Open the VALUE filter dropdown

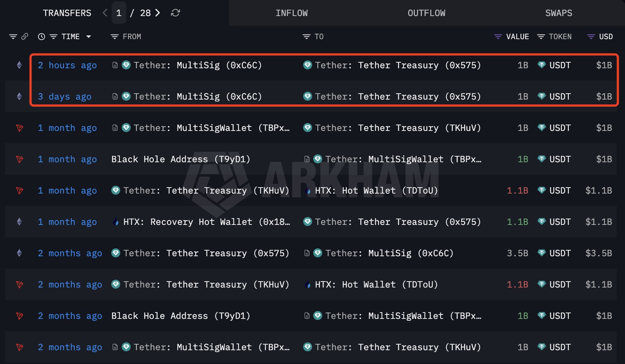[x=498, y=37]
